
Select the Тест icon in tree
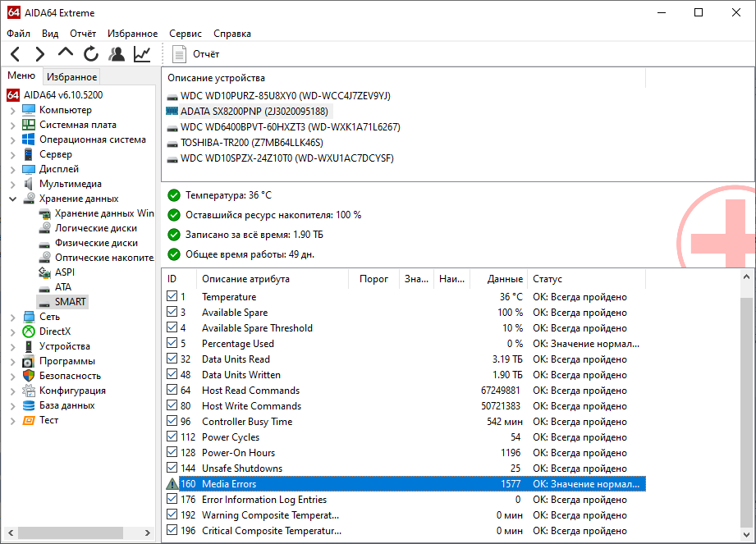click(x=29, y=420)
